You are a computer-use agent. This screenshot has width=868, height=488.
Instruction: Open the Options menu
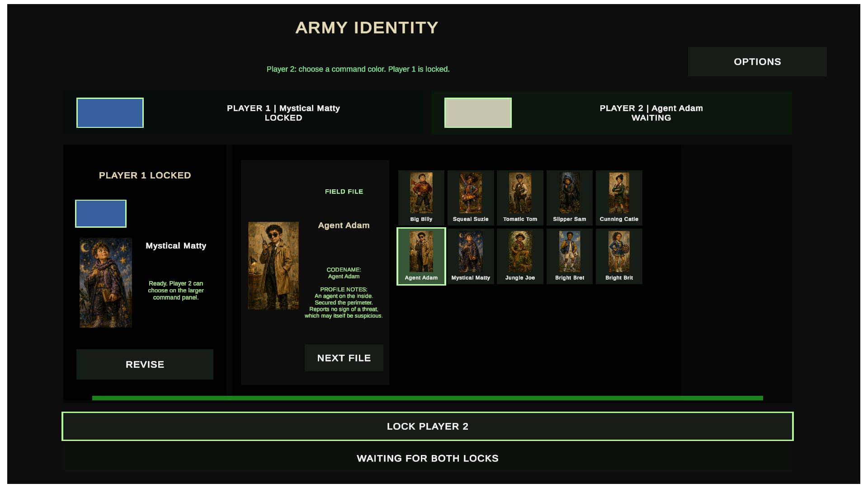coord(757,61)
